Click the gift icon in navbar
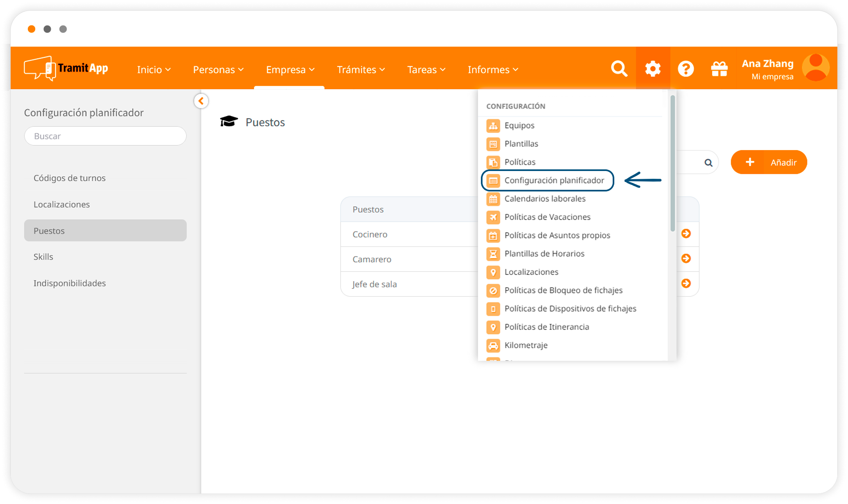Viewport: 848px width, 504px height. [x=719, y=69]
